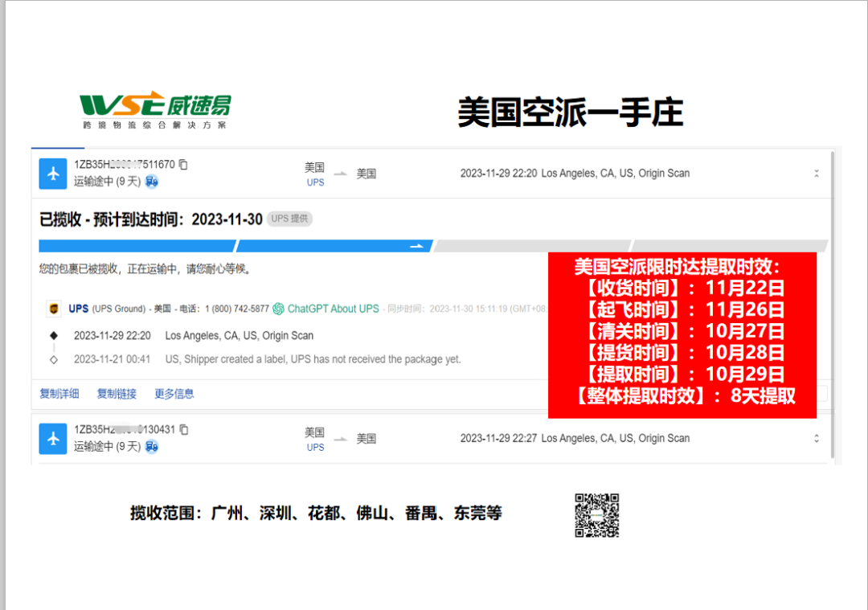This screenshot has width=868, height=610.
Task: Click 复制详细 to copy details
Action: 59,394
